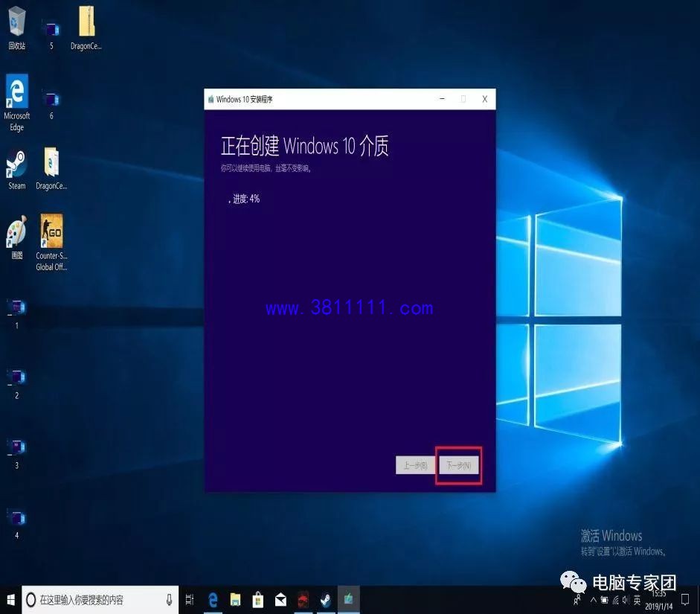Select the DragonCe zip archive on the desktop
The width and height of the screenshot is (700, 614).
pyautogui.click(x=86, y=28)
